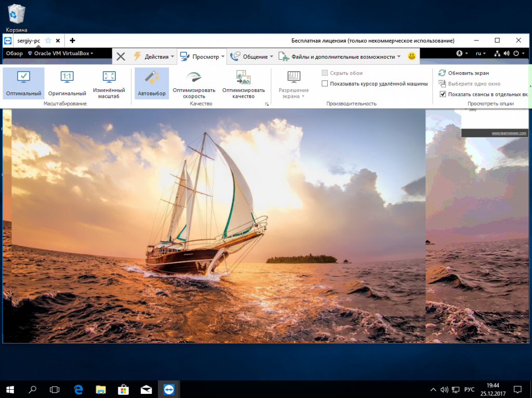Open the www.teamviewer.com link
The image size is (532, 398).
click(x=509, y=133)
